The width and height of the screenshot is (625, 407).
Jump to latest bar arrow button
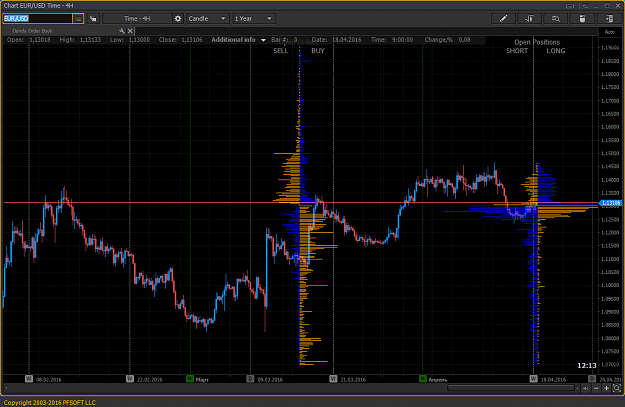pyautogui.click(x=586, y=388)
